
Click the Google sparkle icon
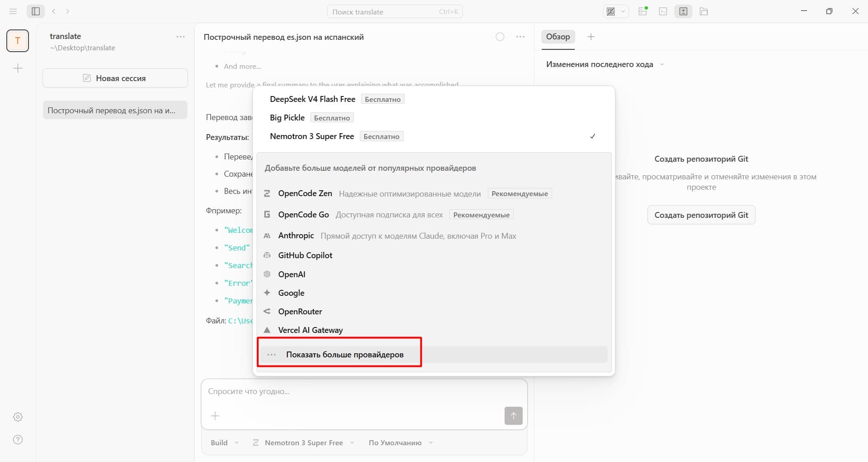267,293
